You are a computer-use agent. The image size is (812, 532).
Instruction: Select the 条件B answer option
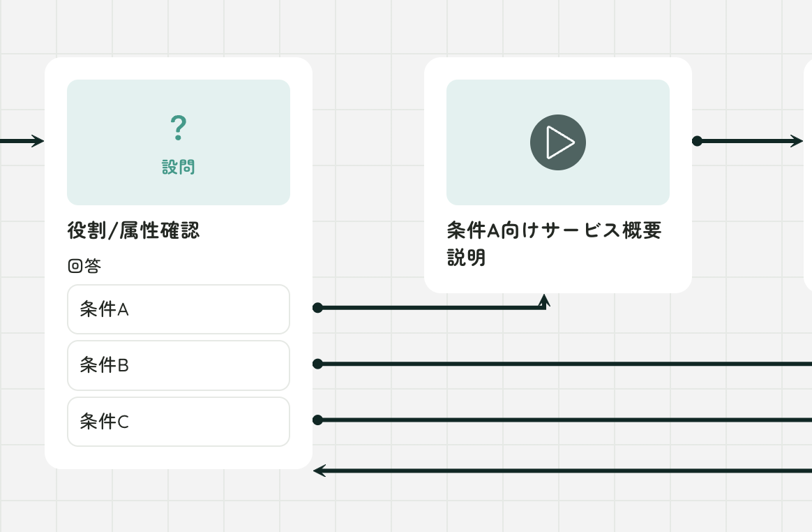(179, 365)
